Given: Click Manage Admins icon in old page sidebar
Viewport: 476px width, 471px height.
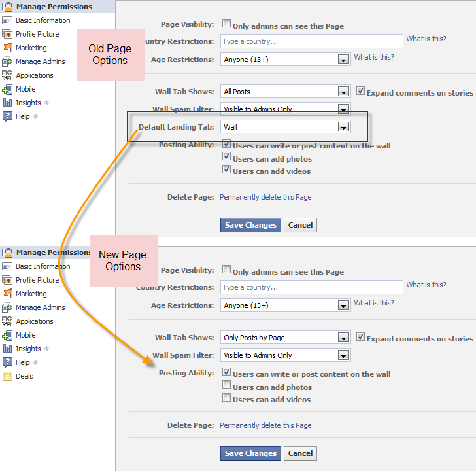Looking at the screenshot, I should coord(7,61).
